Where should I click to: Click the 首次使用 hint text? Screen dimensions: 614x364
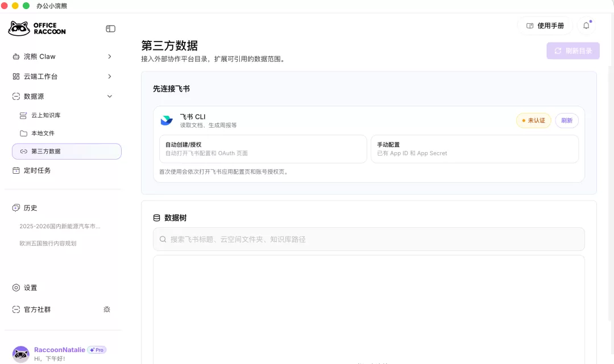[225, 171]
